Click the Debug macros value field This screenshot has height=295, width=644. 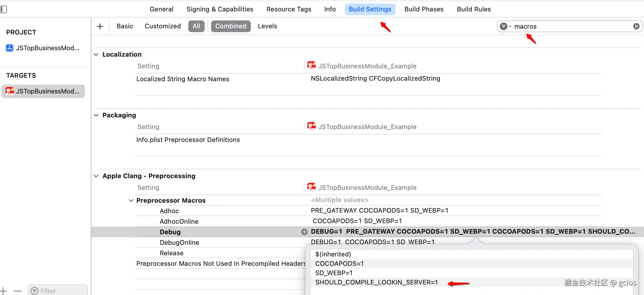click(x=473, y=232)
